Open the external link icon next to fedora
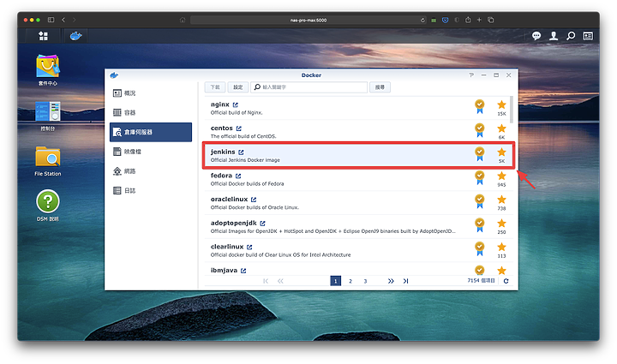The width and height of the screenshot is (617, 364). coord(238,176)
